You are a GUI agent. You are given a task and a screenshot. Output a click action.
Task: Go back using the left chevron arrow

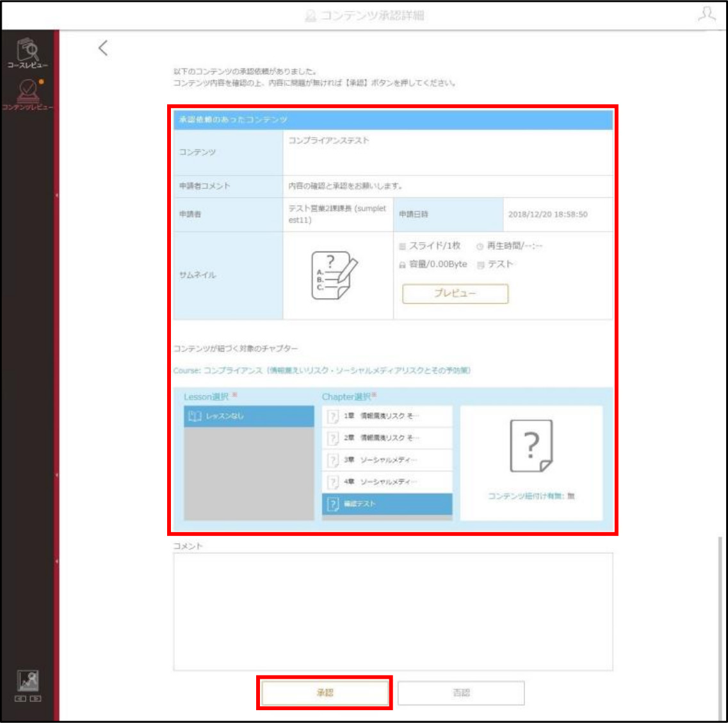(x=103, y=48)
